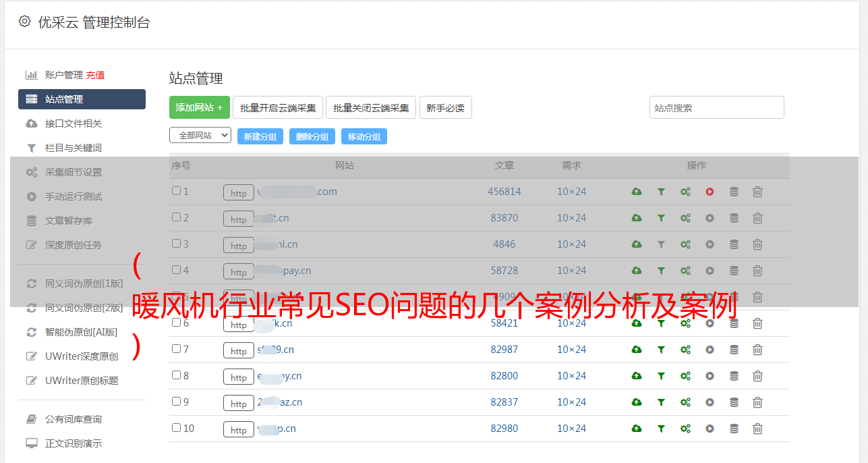This screenshot has width=868, height=463.
Task: Click play icon in row 2
Action: (x=710, y=218)
